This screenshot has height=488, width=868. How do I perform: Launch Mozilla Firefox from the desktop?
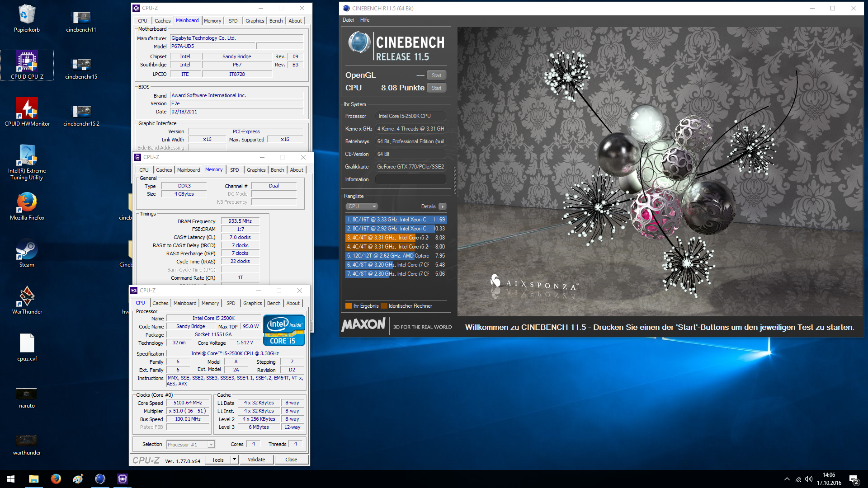click(x=27, y=206)
